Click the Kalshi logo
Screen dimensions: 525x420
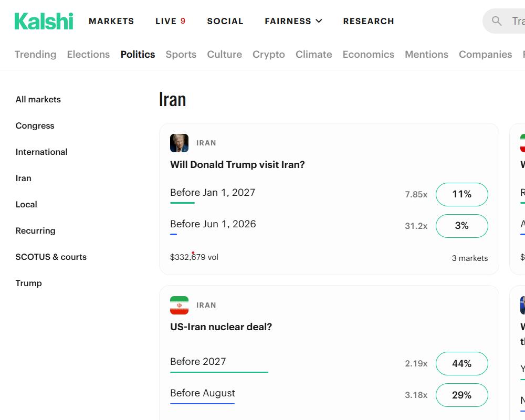tap(44, 21)
